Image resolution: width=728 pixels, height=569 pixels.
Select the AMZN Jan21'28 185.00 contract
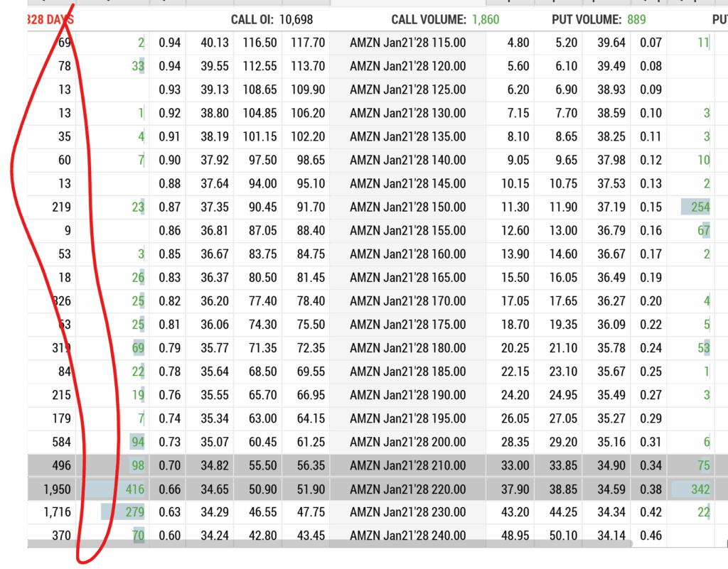point(407,372)
